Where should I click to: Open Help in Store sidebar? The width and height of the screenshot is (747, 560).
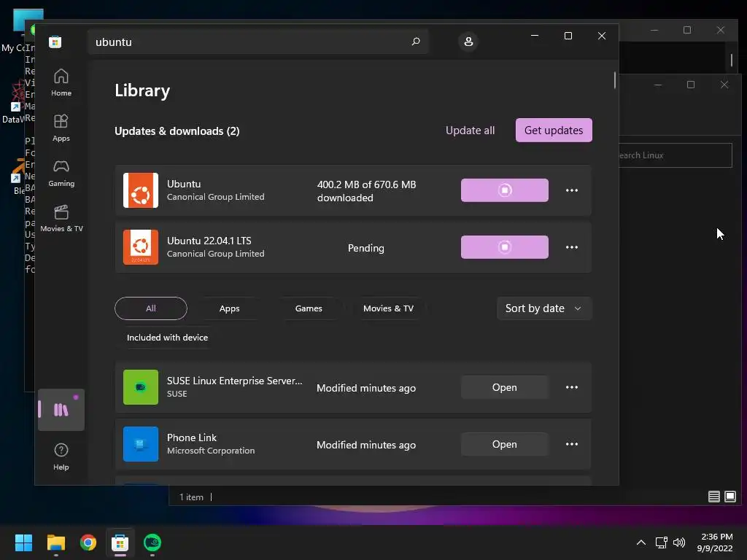point(61,456)
